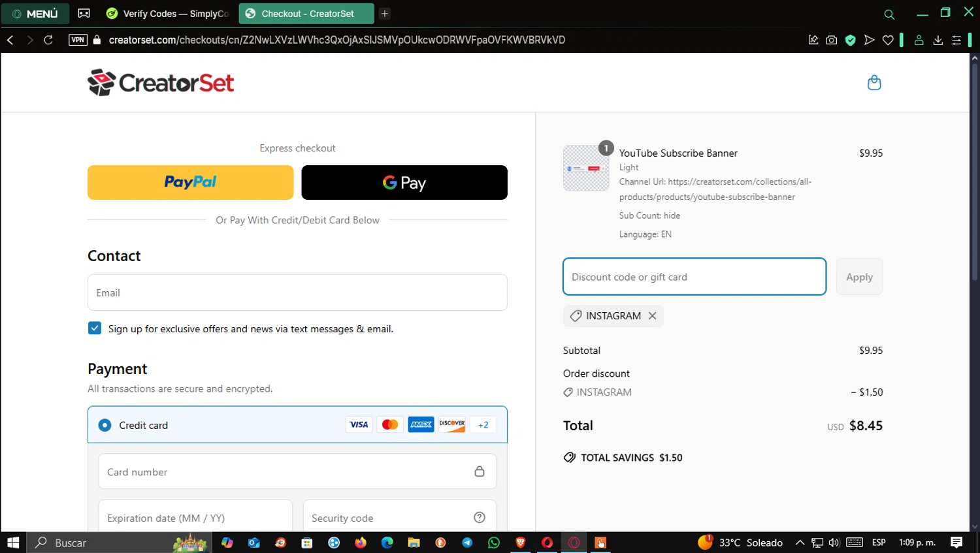Pay with the Google Pay button

404,182
